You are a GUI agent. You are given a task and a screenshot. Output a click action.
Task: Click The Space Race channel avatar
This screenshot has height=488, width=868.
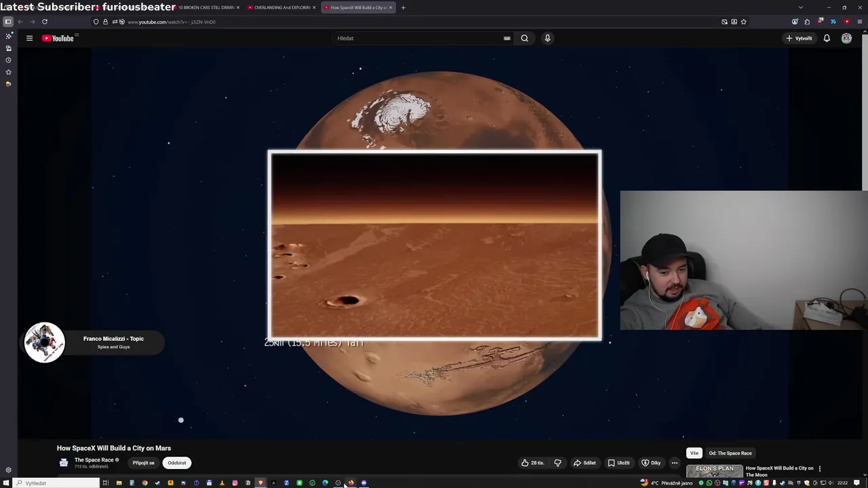(64, 463)
